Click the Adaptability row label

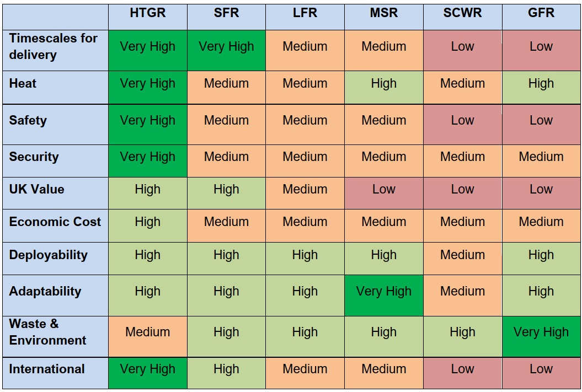[45, 292]
